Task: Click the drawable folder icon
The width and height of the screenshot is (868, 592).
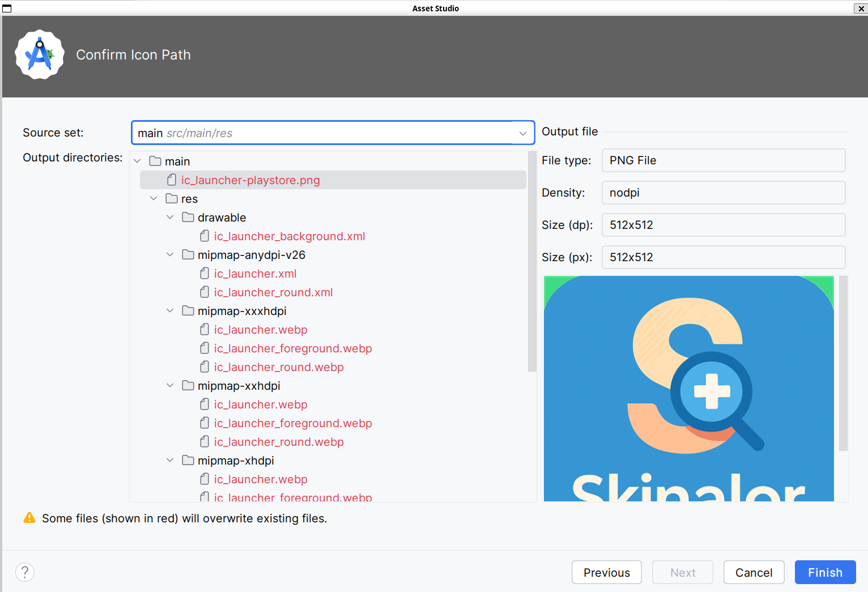Action: 188,218
